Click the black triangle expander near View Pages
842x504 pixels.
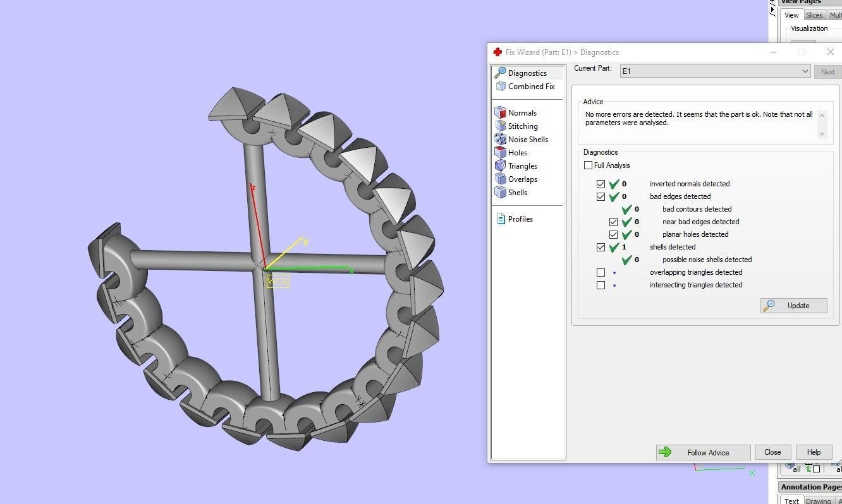pyautogui.click(x=772, y=9)
